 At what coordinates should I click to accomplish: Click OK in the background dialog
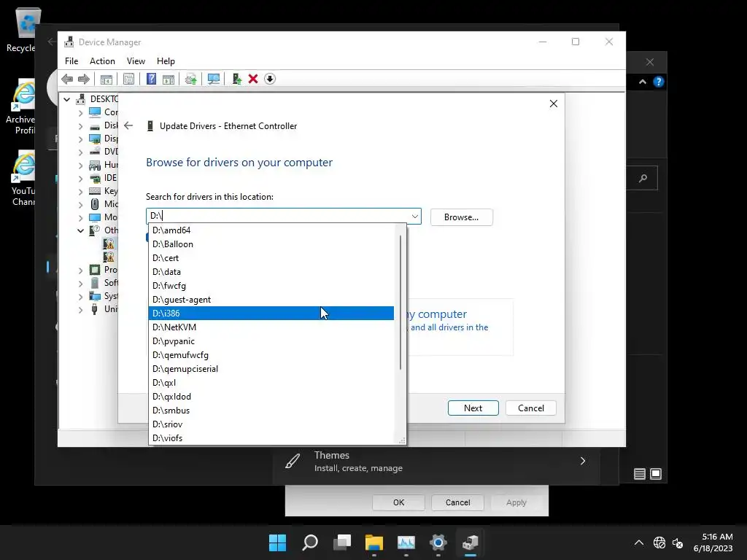(399, 502)
